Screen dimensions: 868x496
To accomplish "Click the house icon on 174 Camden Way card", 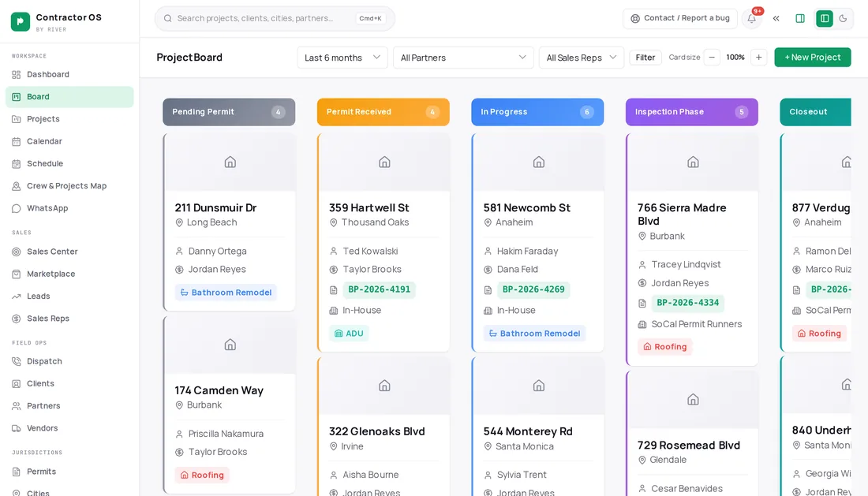I will (230, 345).
